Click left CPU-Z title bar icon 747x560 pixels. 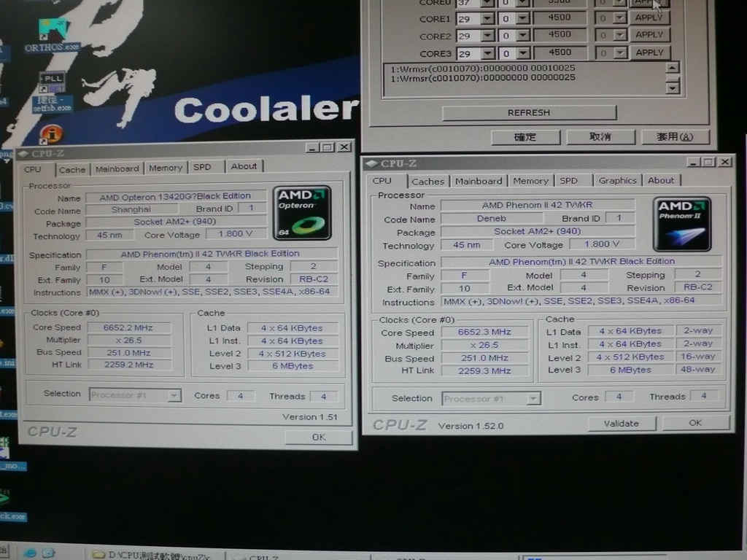click(x=23, y=153)
